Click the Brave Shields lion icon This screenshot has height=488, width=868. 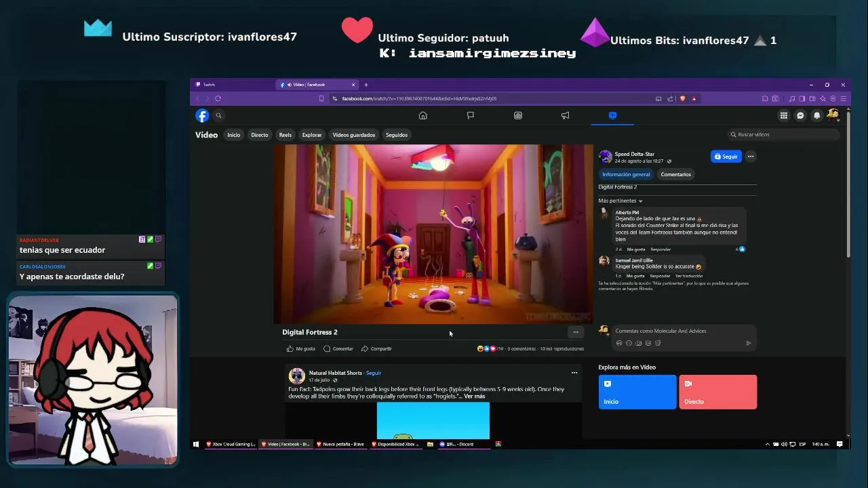pos(682,98)
